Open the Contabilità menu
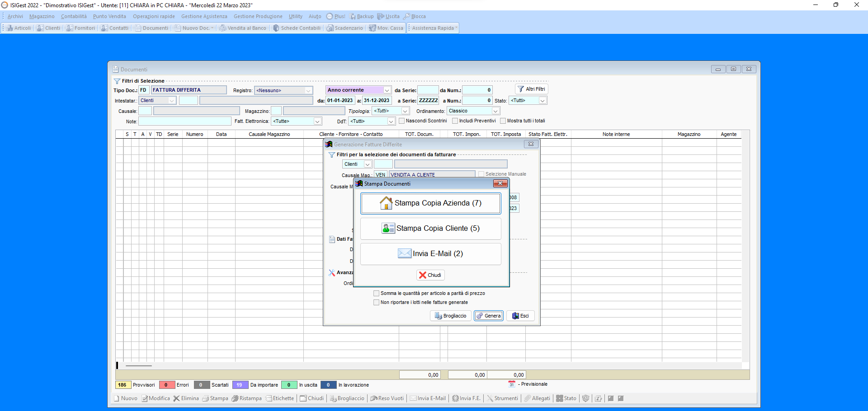This screenshot has height=411, width=868. point(74,16)
